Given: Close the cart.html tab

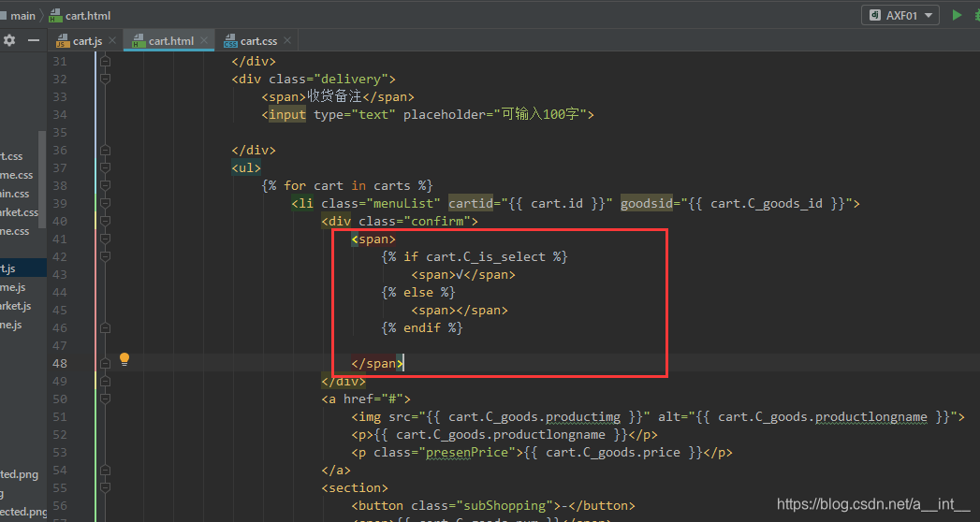Looking at the screenshot, I should [204, 40].
